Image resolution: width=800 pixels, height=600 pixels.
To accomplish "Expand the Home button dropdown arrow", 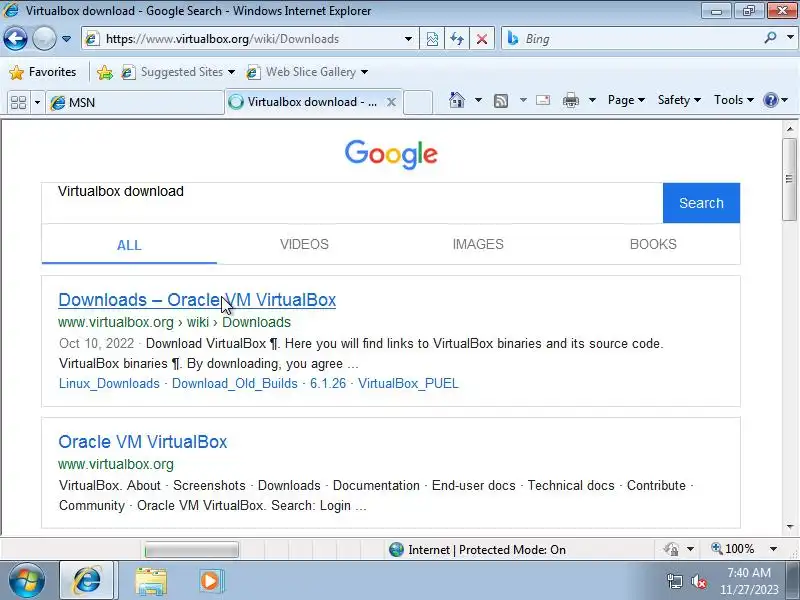I will click(478, 100).
